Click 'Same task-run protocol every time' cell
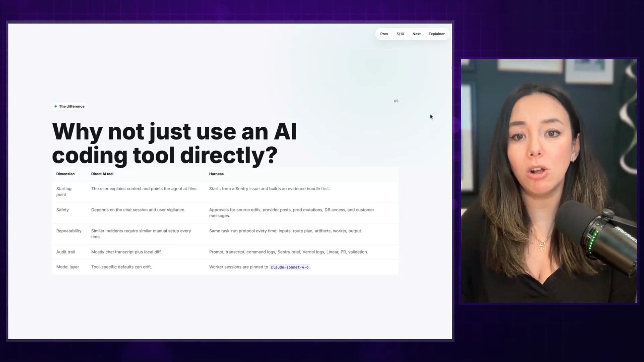This screenshot has height=362, width=644. [285, 231]
